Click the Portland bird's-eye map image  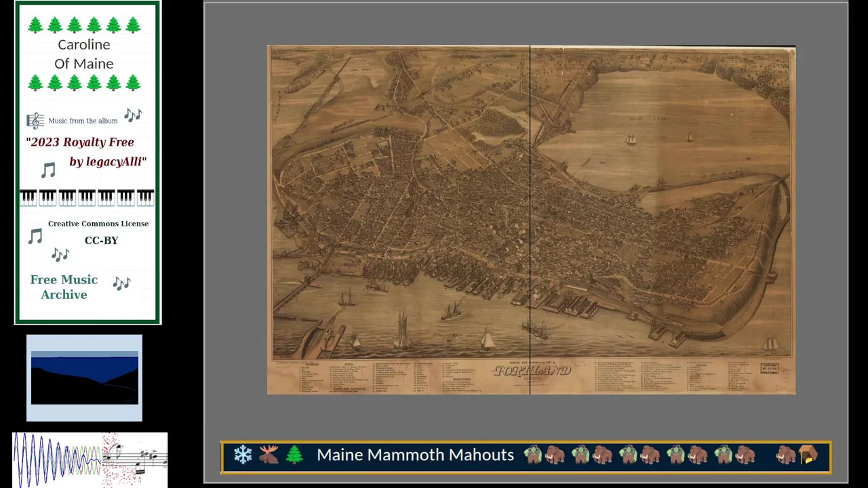[531, 220]
